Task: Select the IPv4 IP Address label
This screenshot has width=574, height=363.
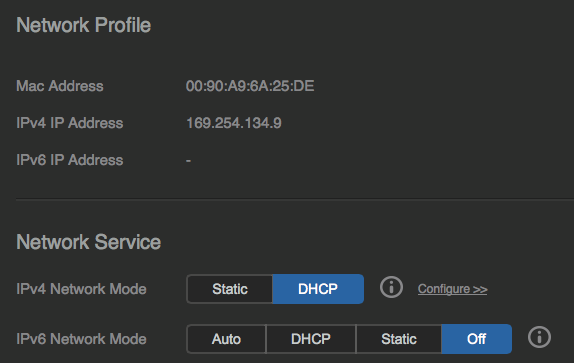Action: pyautogui.click(x=70, y=123)
